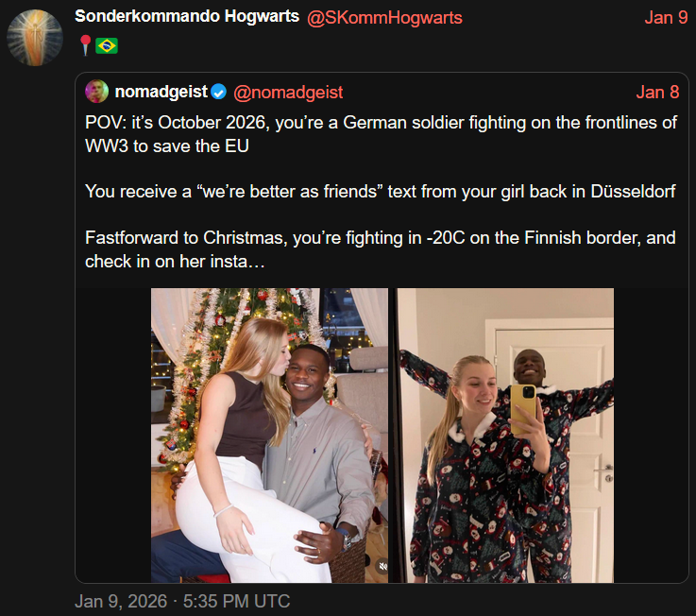Screen dimensions: 696x616
Task: Visit the @SKommHogwarts handle link
Action: click(x=384, y=18)
